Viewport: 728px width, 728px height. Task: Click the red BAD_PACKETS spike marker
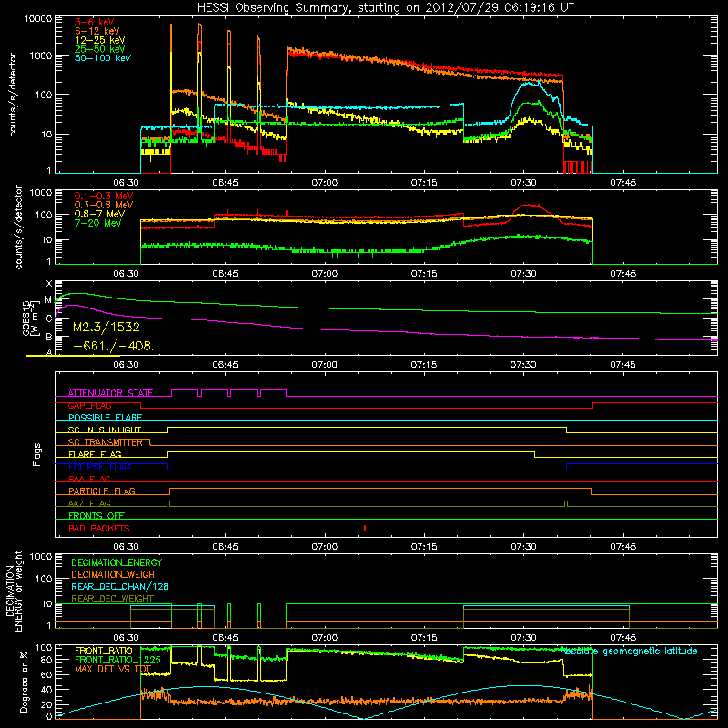365,528
